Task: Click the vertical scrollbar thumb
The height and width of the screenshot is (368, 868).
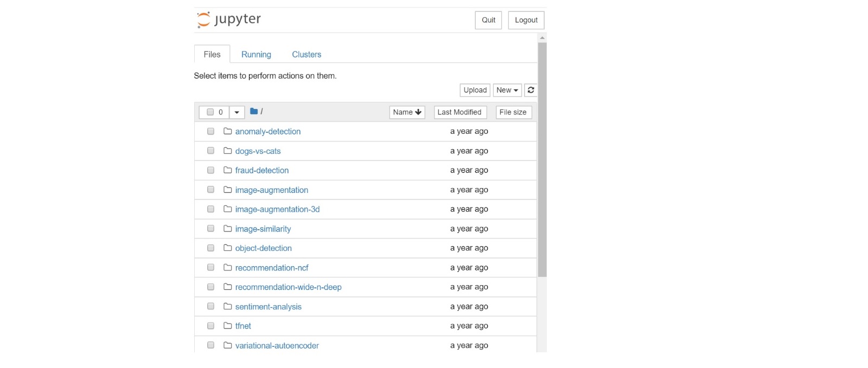Action: click(x=542, y=160)
